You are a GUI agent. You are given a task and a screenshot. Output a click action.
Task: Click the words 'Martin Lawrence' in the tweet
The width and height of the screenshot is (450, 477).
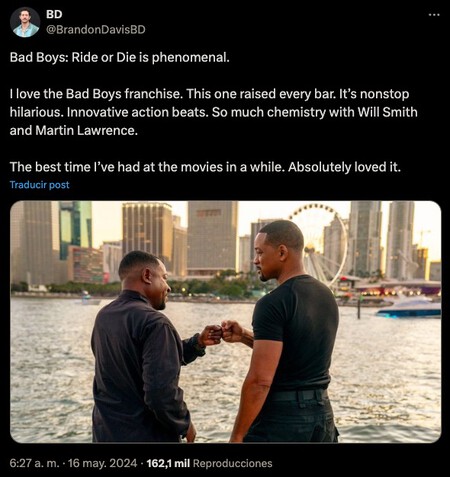pos(86,130)
